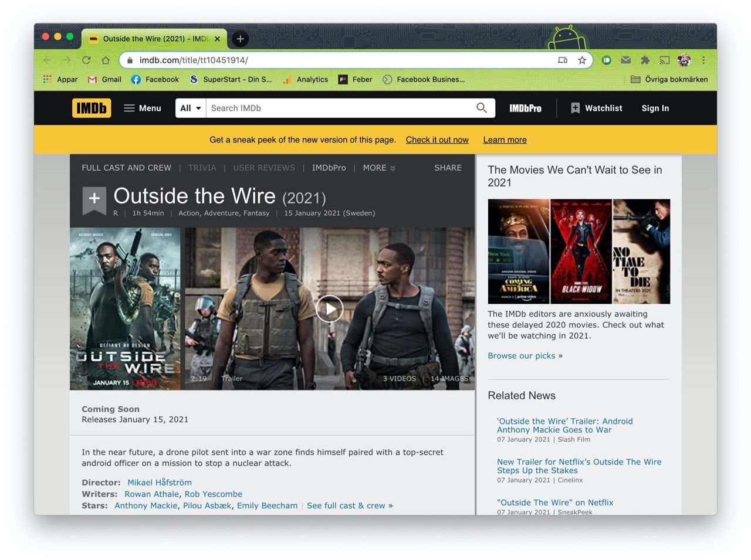Open the Watchlist

click(x=597, y=108)
